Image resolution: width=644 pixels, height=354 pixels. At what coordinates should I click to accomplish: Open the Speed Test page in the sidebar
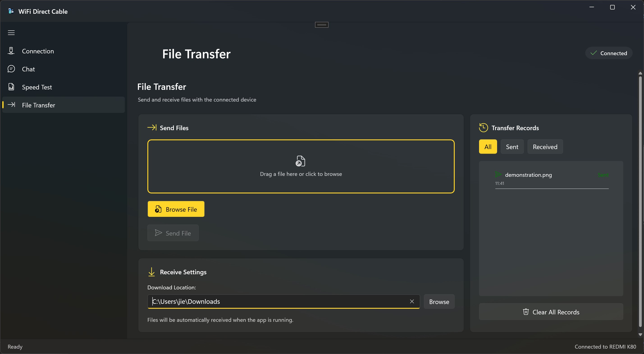[x=64, y=87]
